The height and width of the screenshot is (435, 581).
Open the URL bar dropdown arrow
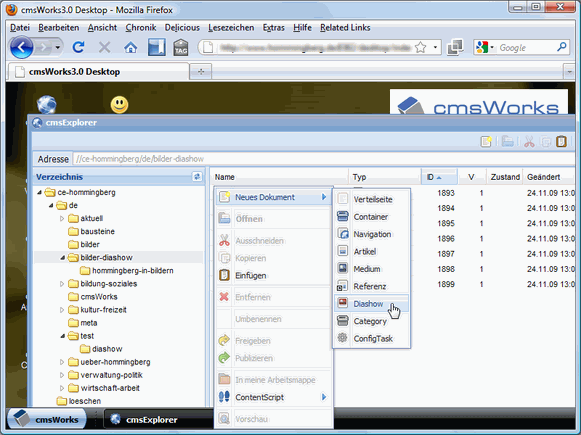point(435,47)
